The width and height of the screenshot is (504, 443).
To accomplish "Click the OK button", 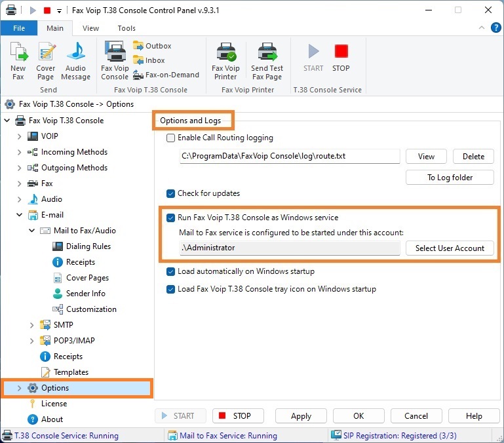I will tap(359, 416).
